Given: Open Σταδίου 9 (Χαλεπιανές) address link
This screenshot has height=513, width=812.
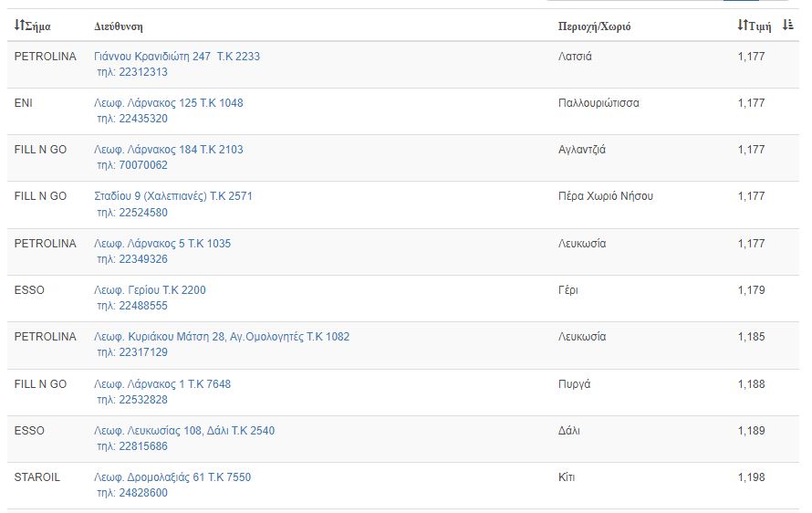Looking at the screenshot, I should tap(173, 196).
